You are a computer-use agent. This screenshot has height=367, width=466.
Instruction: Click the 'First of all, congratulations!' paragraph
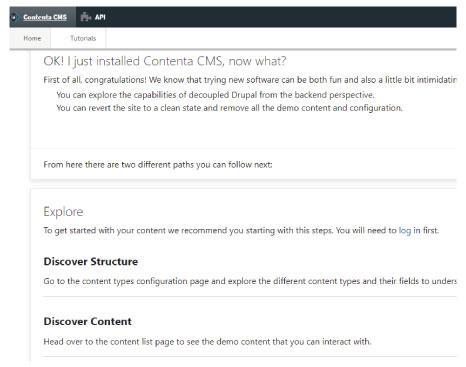(x=250, y=80)
